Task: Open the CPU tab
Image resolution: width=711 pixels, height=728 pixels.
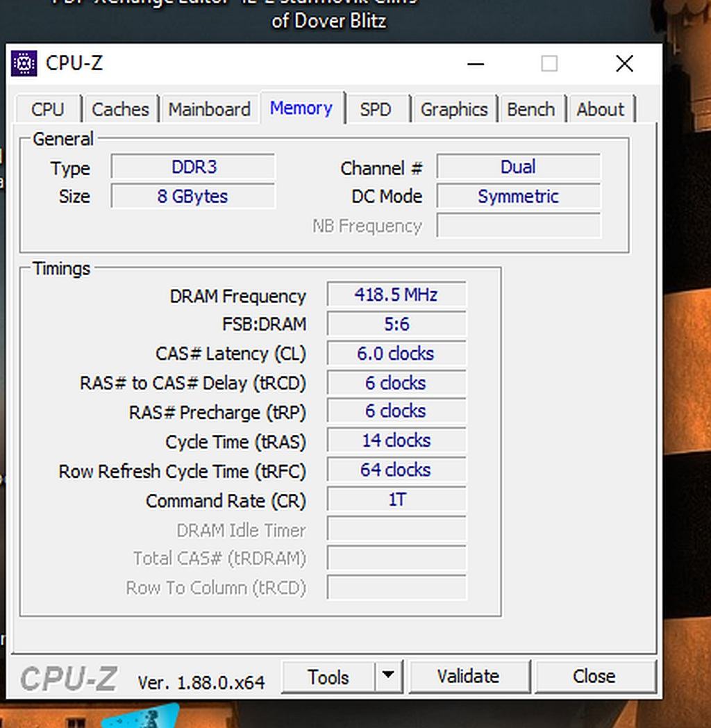Action: pos(48,110)
